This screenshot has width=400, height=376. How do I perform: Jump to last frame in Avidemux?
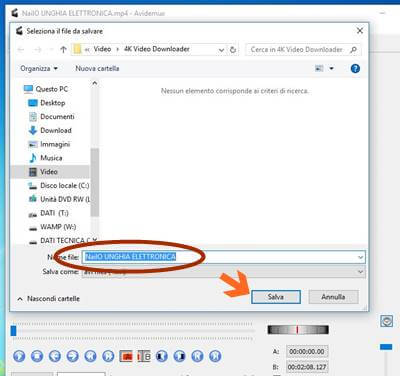point(215,356)
